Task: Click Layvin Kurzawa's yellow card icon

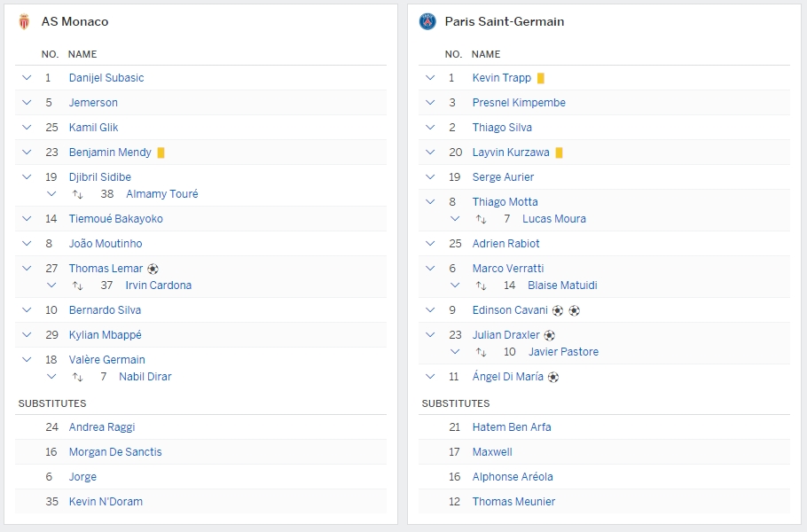Action: click(559, 153)
